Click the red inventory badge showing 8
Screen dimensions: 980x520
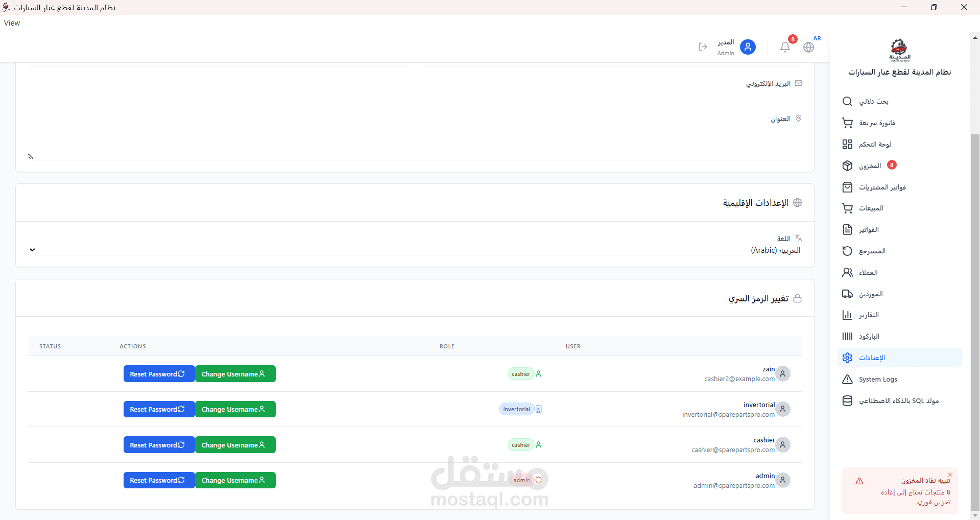point(892,165)
